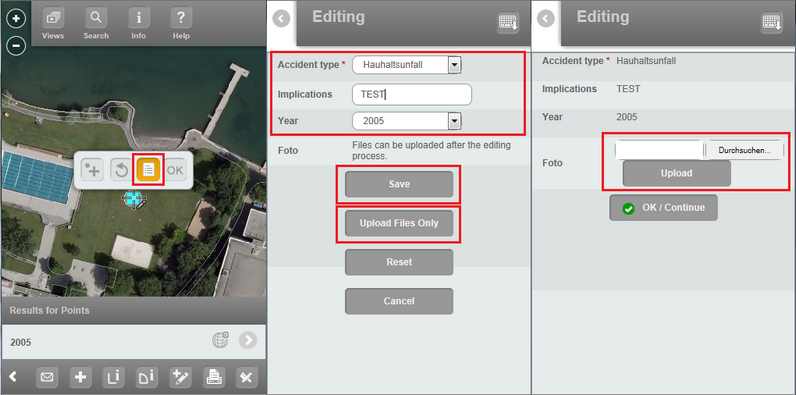Click the Durchsuchen... browse button
Viewport: 796px width, 395px height.
745,150
